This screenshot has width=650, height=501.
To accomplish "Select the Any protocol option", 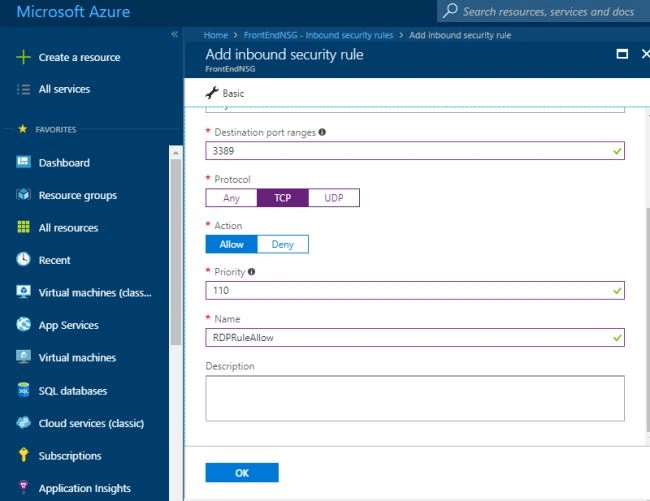I will pos(231,198).
